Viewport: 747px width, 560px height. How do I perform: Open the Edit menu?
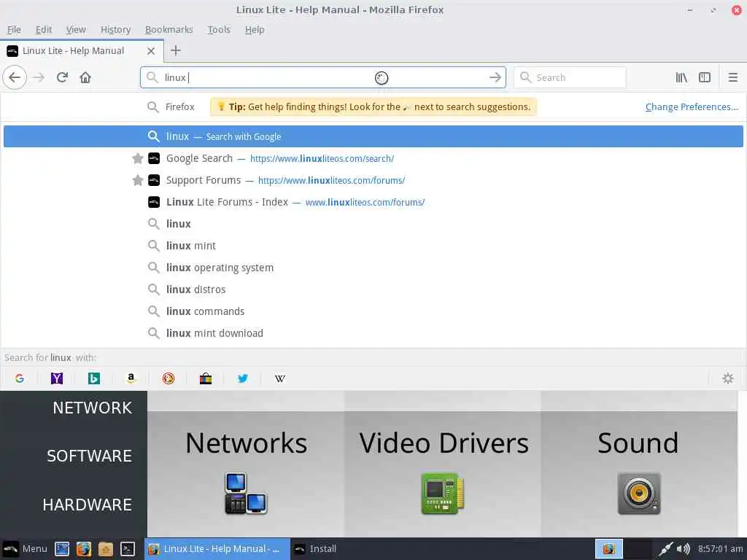click(43, 29)
